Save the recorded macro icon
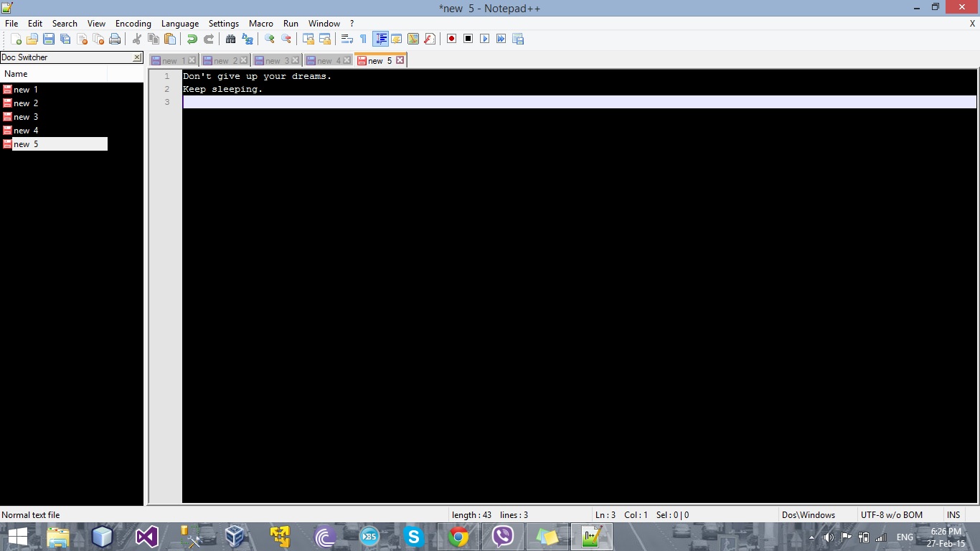Screen dimensions: 980x551 point(518,39)
